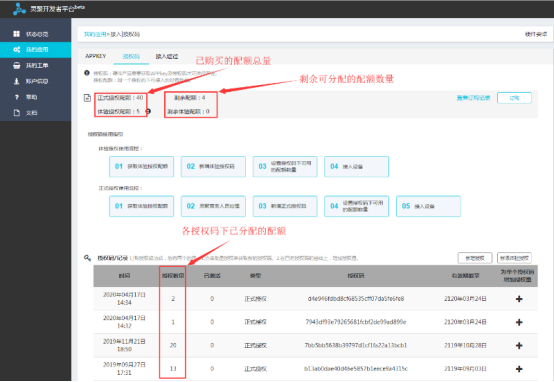Select trial flow step 04 box
Image resolution: width=554 pixels, height=382 pixels.
[356, 166]
